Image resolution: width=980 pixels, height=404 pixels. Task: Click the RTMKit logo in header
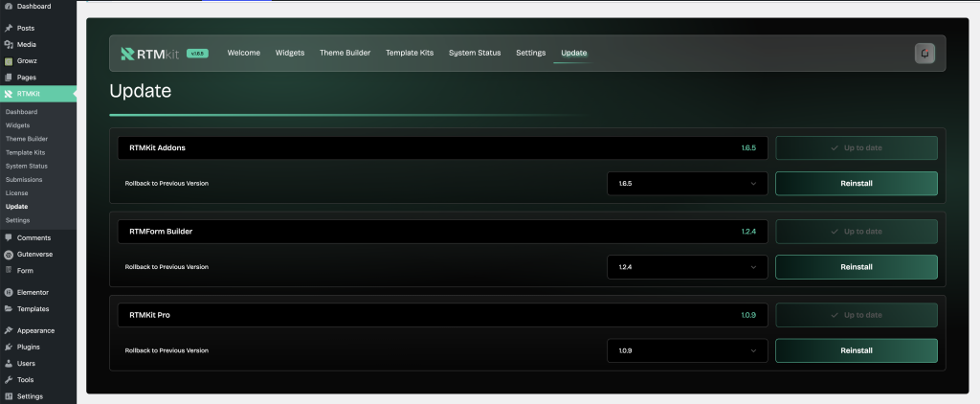150,54
